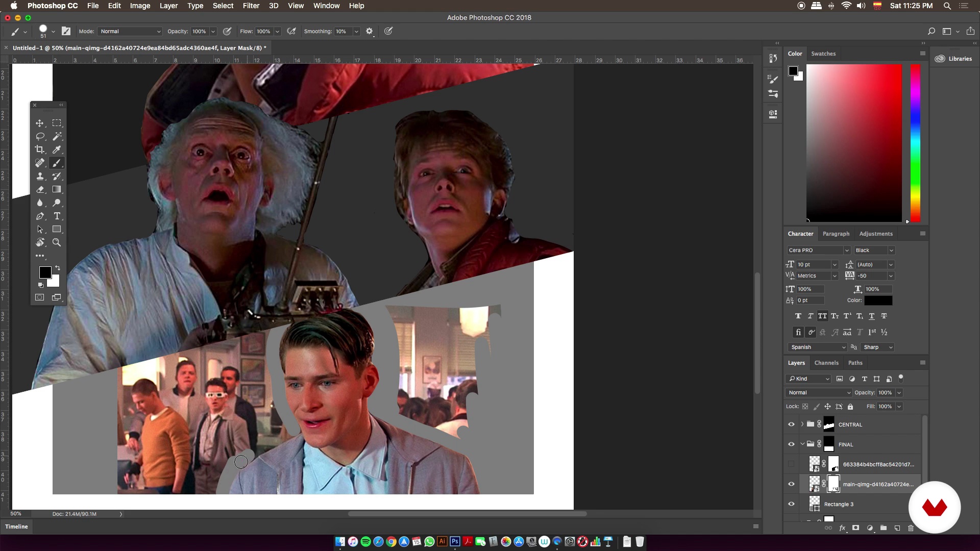The width and height of the screenshot is (980, 551).
Task: Swap foreground and background colors
Action: click(58, 268)
